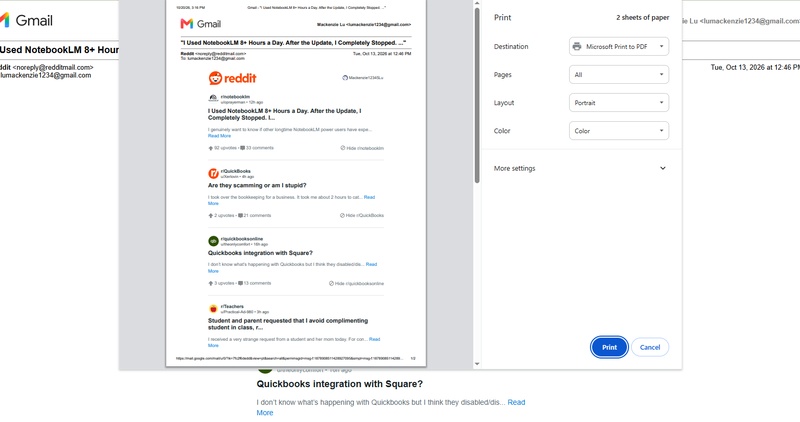
Task: Click '2 sheets of paper' text
Action: (x=642, y=17)
